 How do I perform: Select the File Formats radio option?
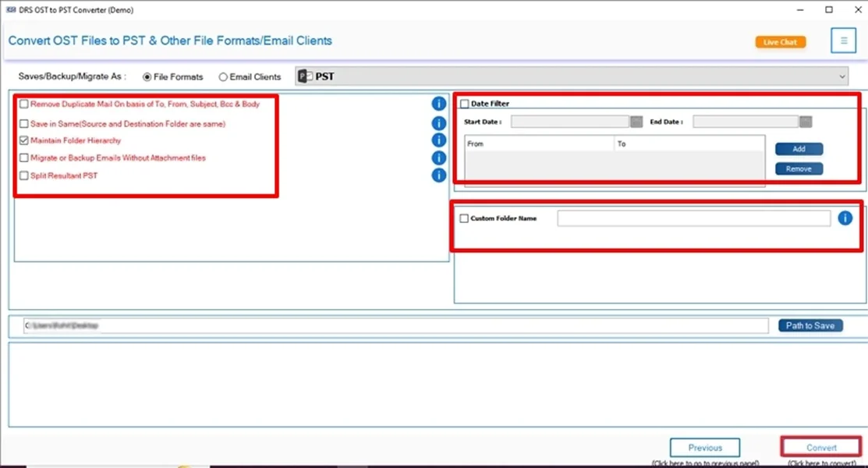click(146, 76)
